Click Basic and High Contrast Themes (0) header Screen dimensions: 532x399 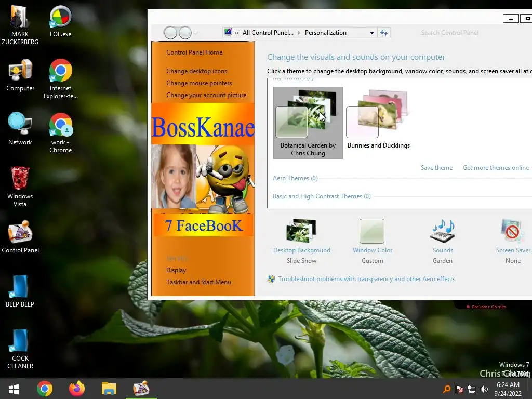point(322,196)
